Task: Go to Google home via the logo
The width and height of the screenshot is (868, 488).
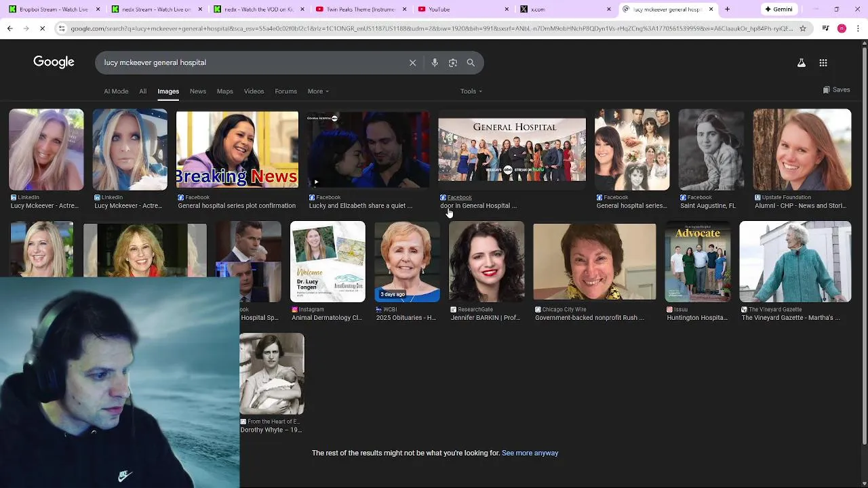Action: click(54, 62)
